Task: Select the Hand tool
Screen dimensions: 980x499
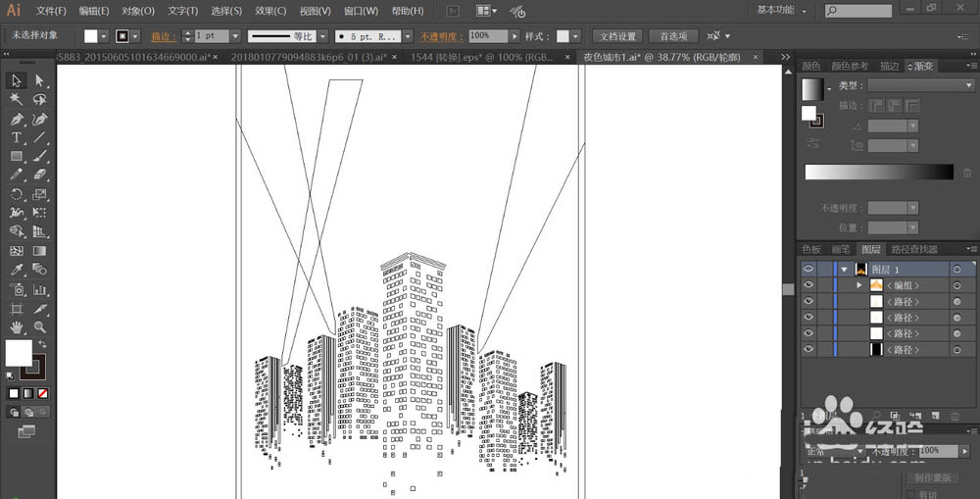Action: [17, 327]
